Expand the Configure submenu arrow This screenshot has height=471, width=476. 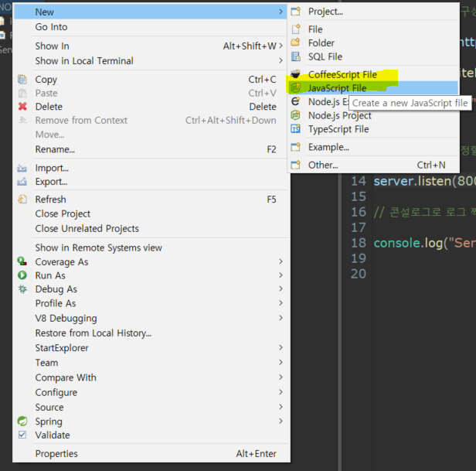click(x=280, y=392)
